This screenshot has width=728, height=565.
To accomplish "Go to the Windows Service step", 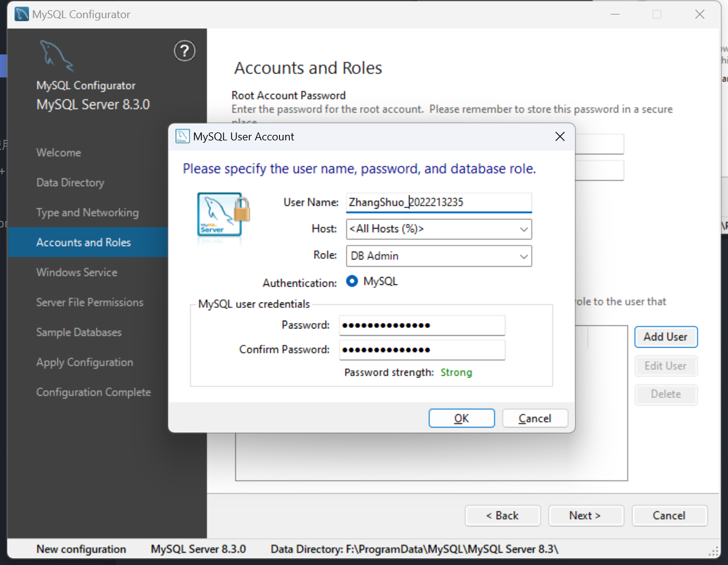I will [77, 272].
